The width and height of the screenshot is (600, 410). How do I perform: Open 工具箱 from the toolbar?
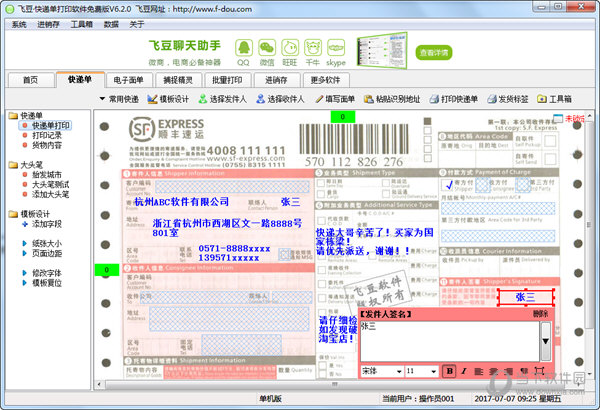(554, 99)
